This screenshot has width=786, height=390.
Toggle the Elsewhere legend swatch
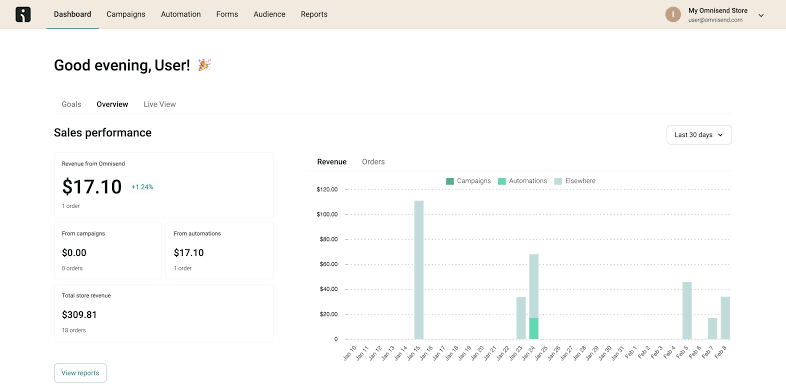pos(558,181)
